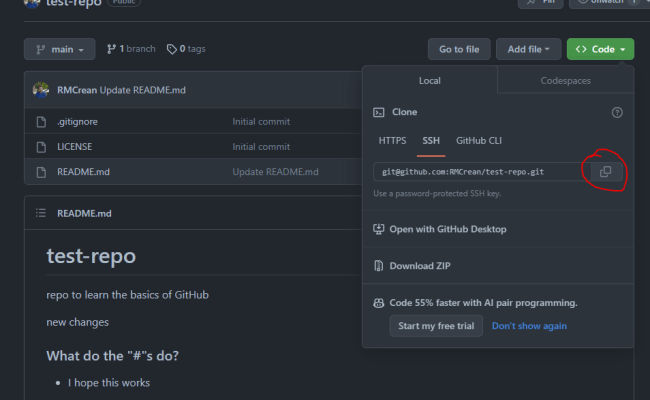
Task: Click Open with GitHub Desktop
Action: (x=448, y=229)
